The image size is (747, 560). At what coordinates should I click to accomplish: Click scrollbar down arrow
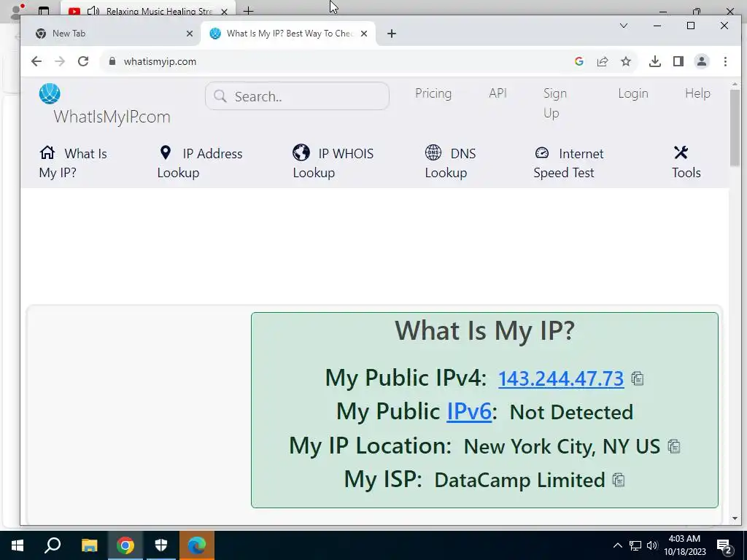point(735,518)
